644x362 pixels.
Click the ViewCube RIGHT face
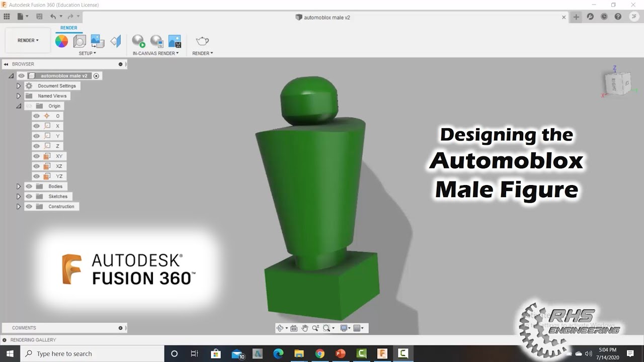click(x=614, y=84)
